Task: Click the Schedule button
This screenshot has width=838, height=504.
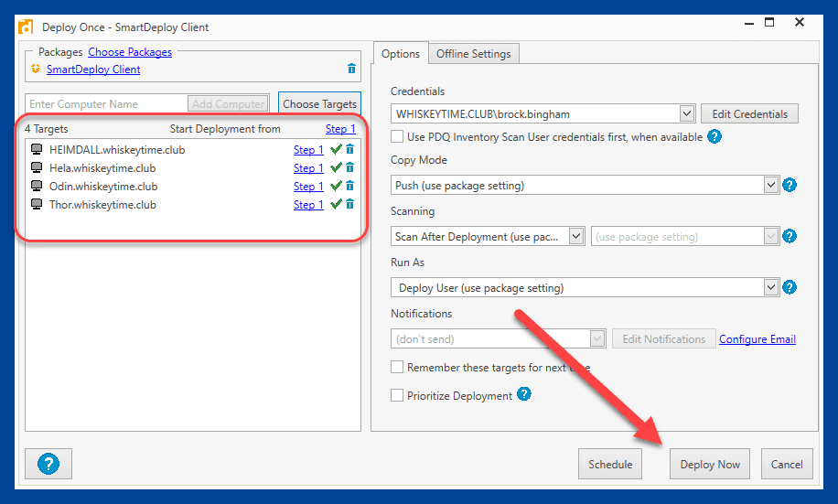Action: click(x=610, y=464)
